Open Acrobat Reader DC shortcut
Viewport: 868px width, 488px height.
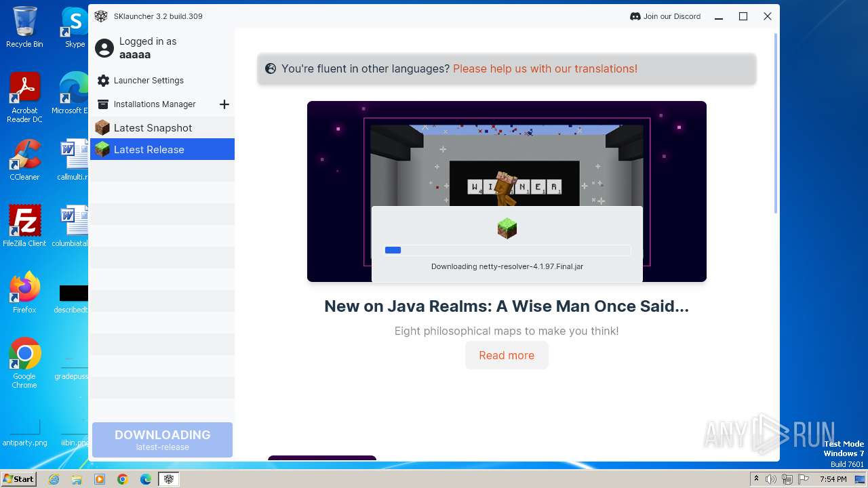pos(24,98)
